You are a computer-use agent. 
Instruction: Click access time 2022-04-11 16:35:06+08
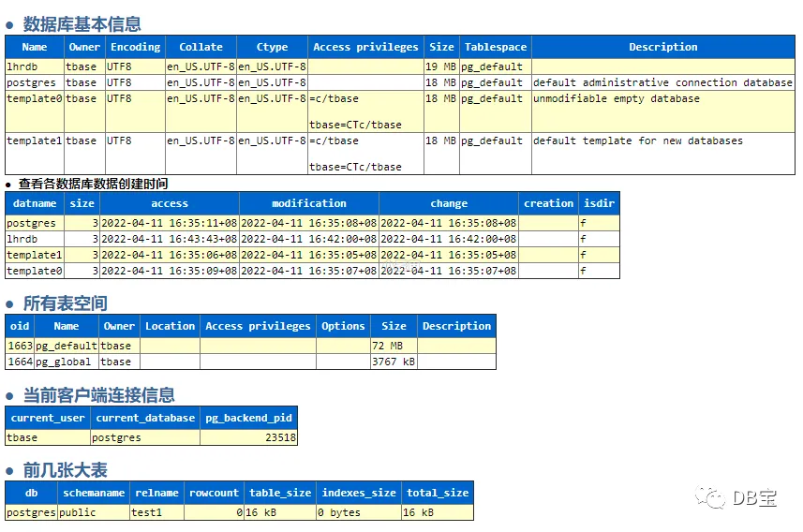click(x=170, y=255)
